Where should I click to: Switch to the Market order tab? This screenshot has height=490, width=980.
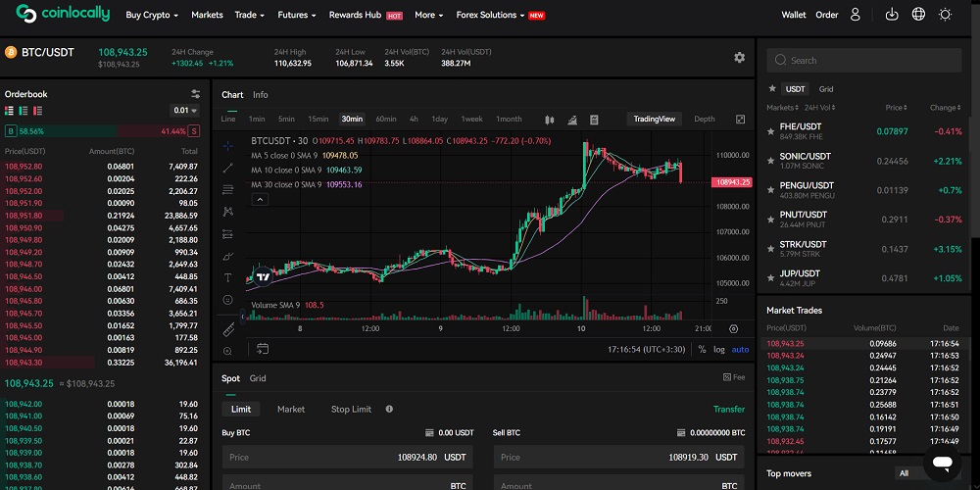(x=291, y=409)
